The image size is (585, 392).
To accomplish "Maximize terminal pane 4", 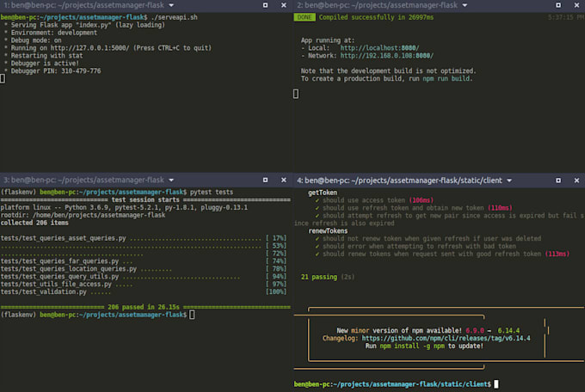I will 558,181.
